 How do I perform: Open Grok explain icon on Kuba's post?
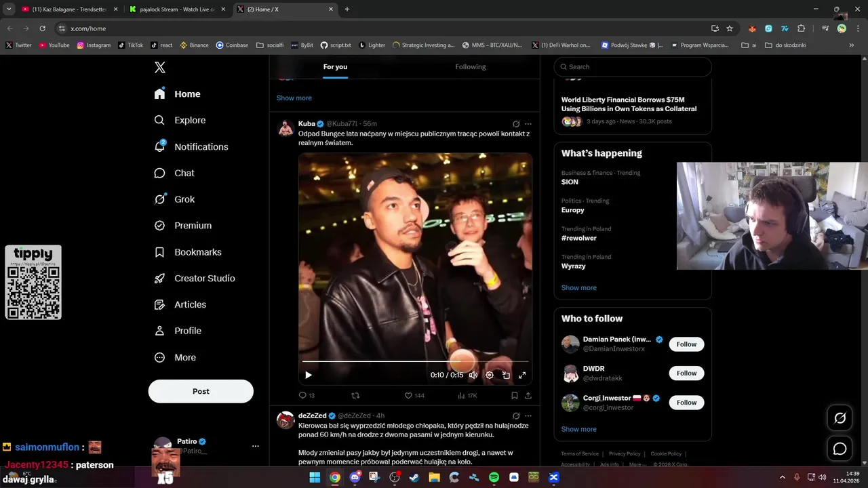(516, 124)
